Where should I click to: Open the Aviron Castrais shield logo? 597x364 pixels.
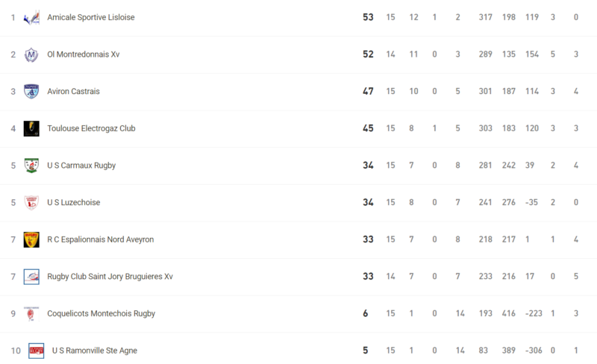(31, 92)
